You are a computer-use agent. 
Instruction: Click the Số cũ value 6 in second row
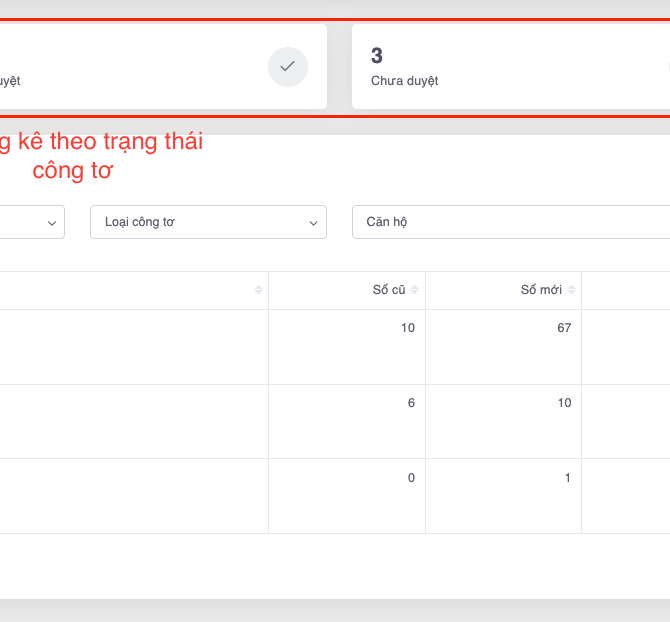410,403
